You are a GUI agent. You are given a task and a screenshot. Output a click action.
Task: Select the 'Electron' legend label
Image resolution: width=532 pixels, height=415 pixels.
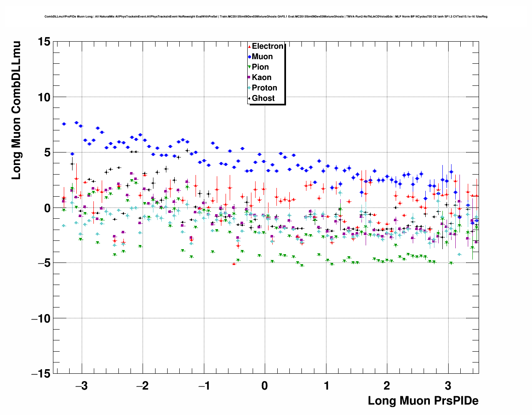click(x=268, y=46)
